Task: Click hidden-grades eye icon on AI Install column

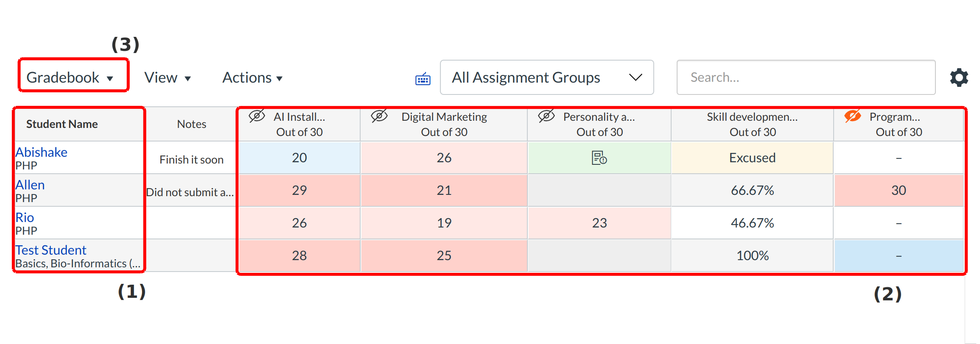Action: click(x=257, y=116)
